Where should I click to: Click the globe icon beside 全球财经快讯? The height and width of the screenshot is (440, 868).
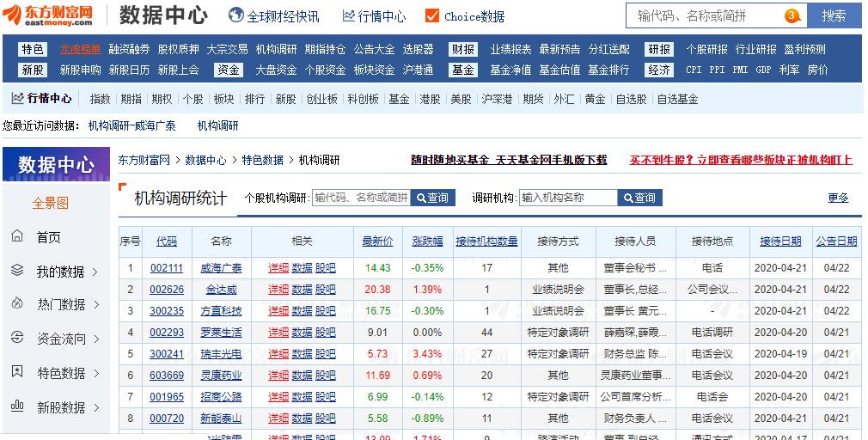click(x=236, y=15)
